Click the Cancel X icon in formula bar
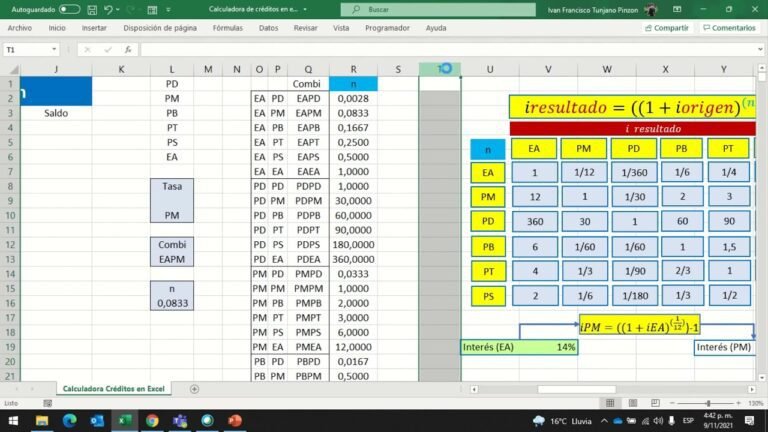 coord(87,49)
